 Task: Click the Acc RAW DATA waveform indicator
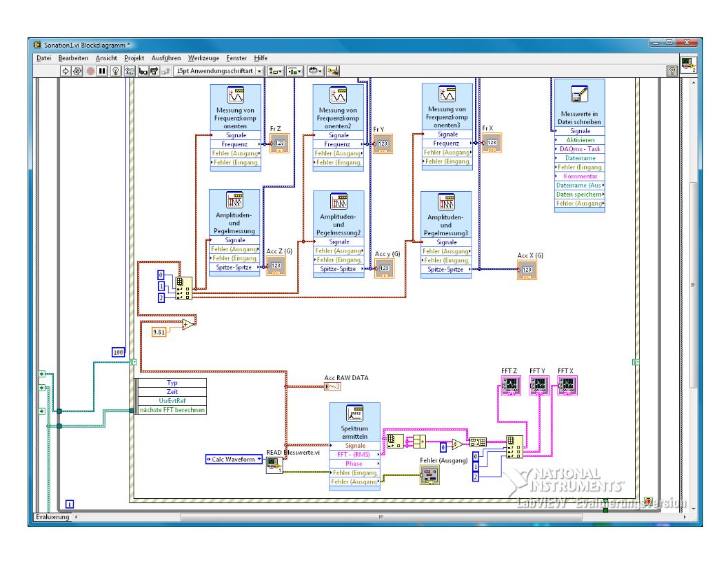pos(332,386)
